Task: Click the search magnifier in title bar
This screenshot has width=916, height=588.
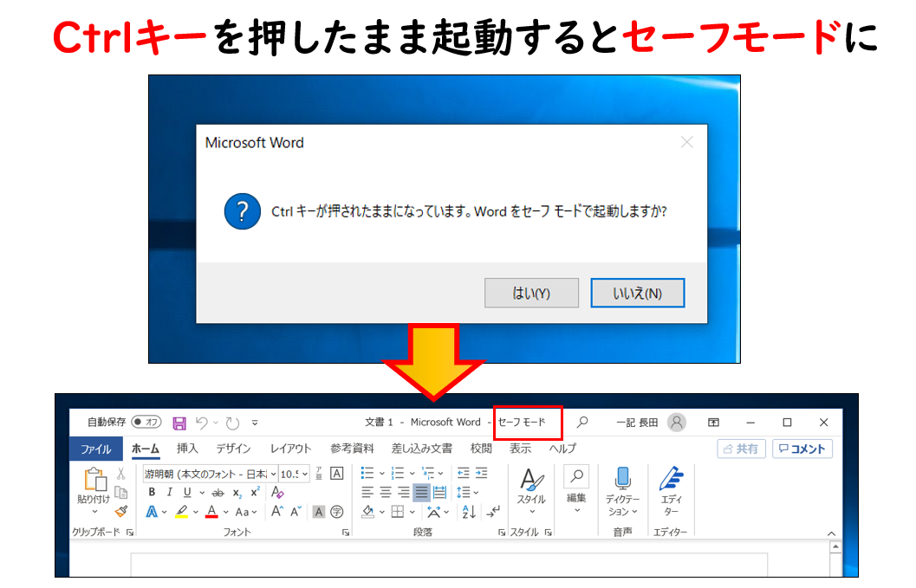Action: tap(582, 423)
